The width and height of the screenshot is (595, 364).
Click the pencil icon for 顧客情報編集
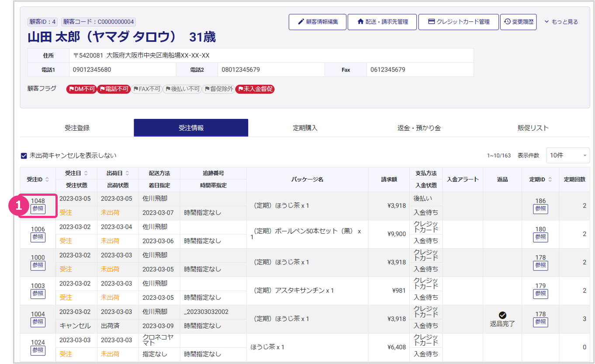coord(301,22)
